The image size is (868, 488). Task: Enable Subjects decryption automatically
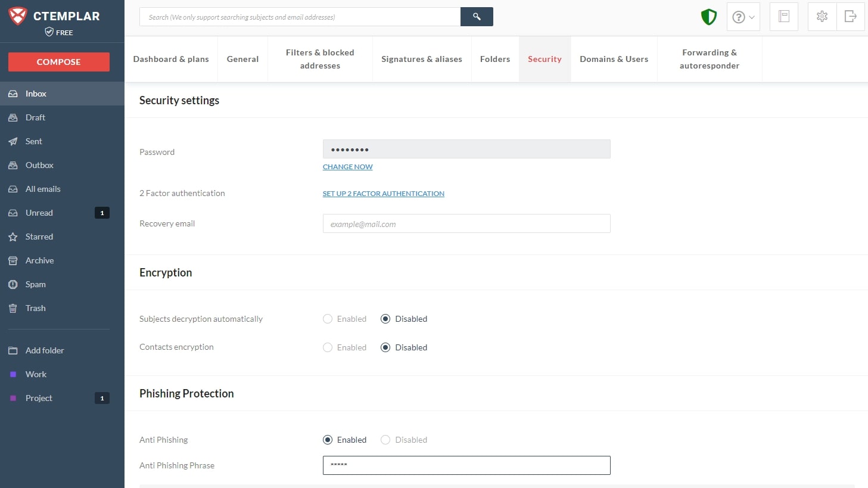tap(328, 319)
